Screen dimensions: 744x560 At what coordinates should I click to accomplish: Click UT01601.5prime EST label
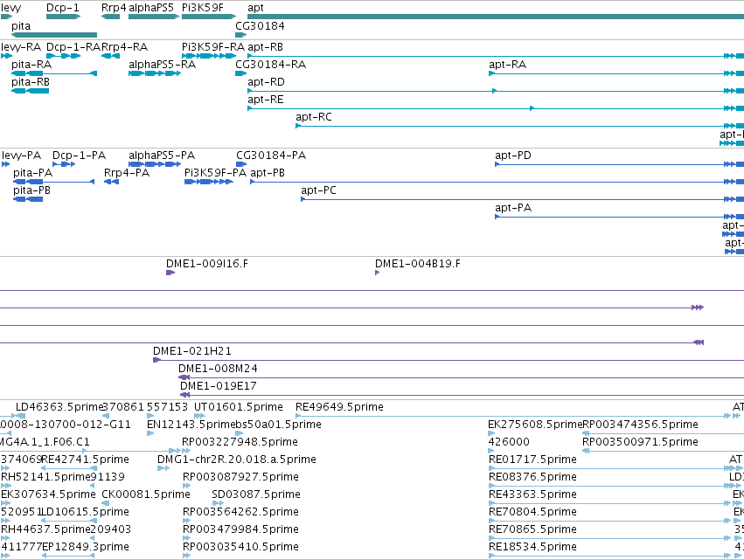[x=238, y=407]
